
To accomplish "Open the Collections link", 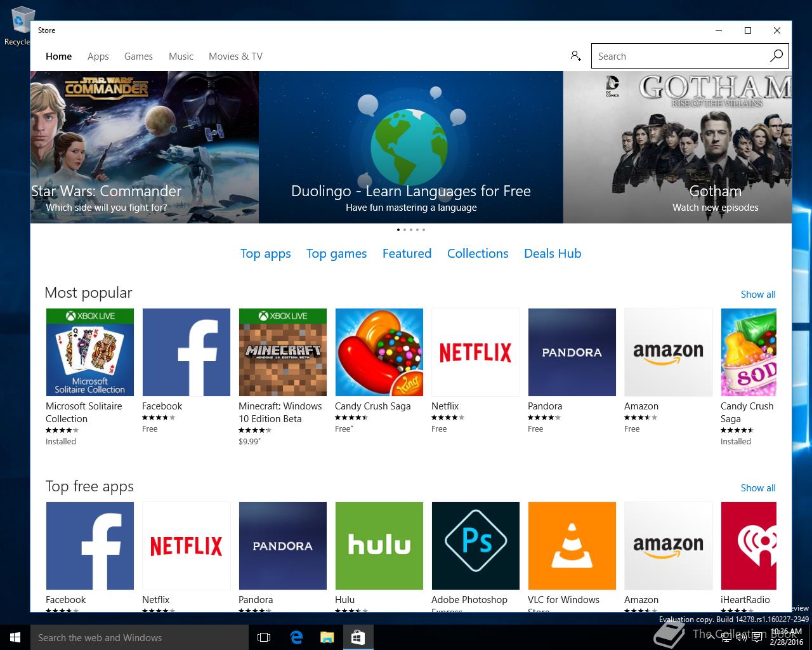I will [x=478, y=253].
